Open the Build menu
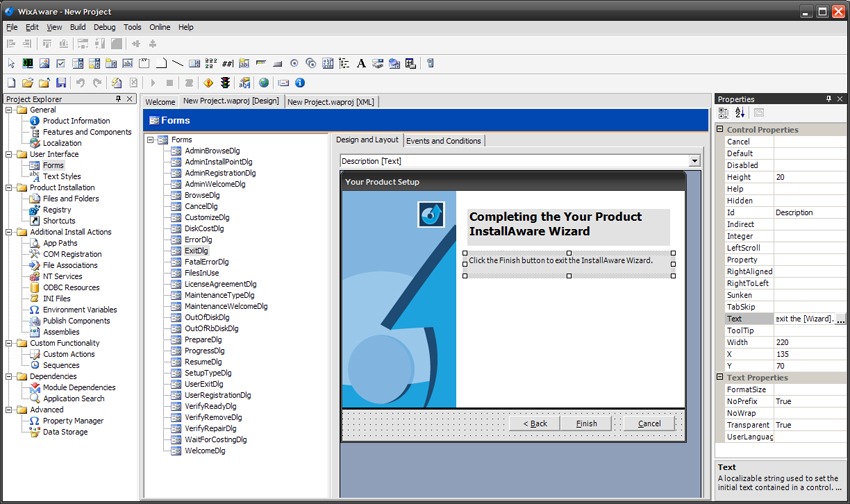Image resolution: width=850 pixels, height=504 pixels. [x=78, y=27]
